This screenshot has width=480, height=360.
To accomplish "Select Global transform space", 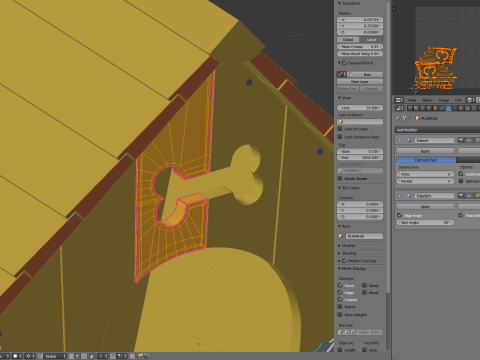I will coord(348,40).
